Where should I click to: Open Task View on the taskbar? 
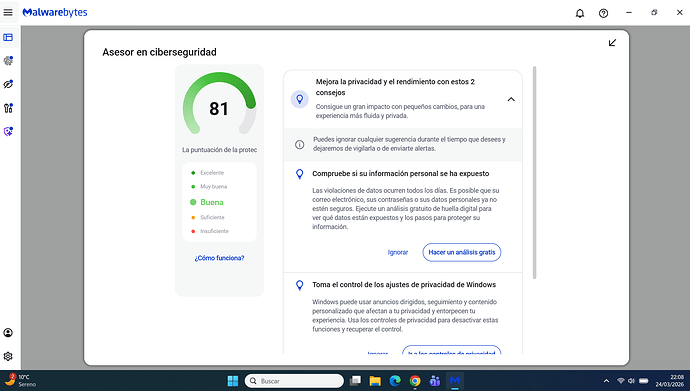point(355,381)
